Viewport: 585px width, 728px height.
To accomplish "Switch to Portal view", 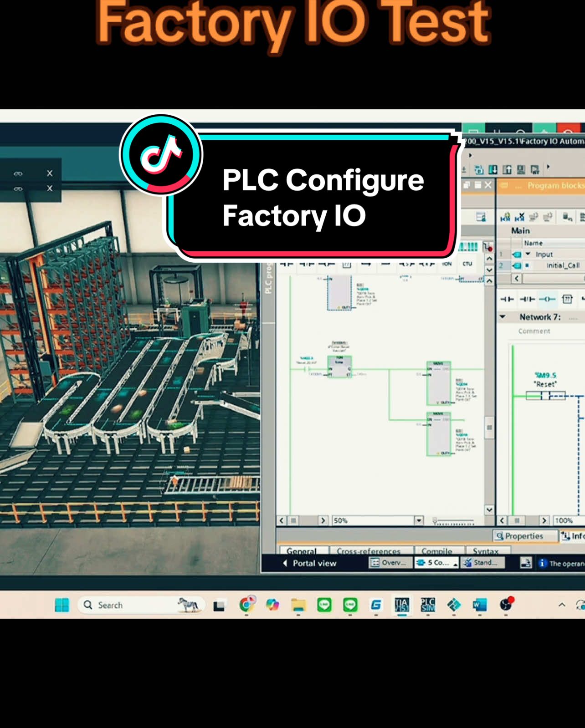I will [x=310, y=563].
